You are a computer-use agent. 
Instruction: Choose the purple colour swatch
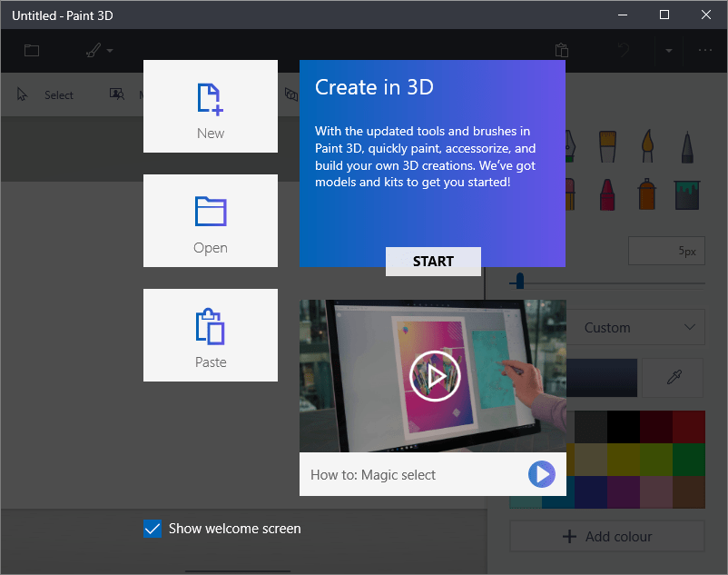click(x=624, y=491)
